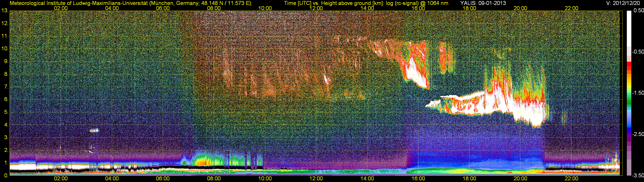This screenshot has height=182, width=644.
Task: Click the '13.' height axis label
Action: click(x=5, y=11)
